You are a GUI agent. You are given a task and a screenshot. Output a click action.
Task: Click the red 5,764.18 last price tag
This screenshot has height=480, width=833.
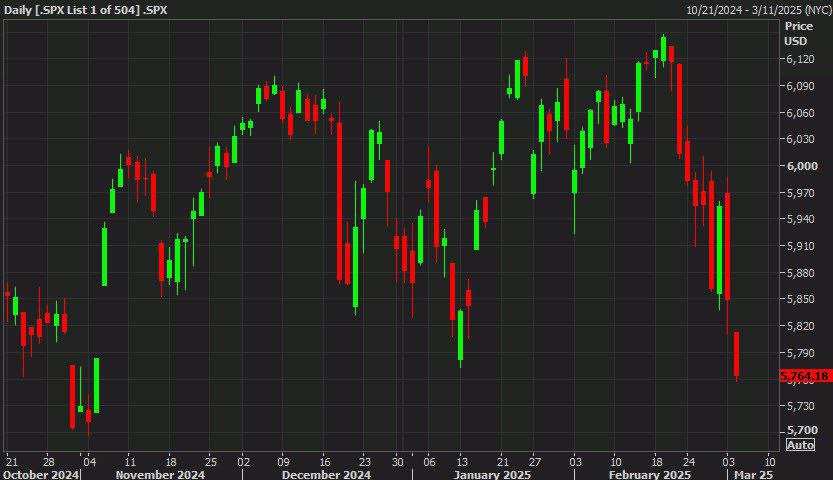805,376
